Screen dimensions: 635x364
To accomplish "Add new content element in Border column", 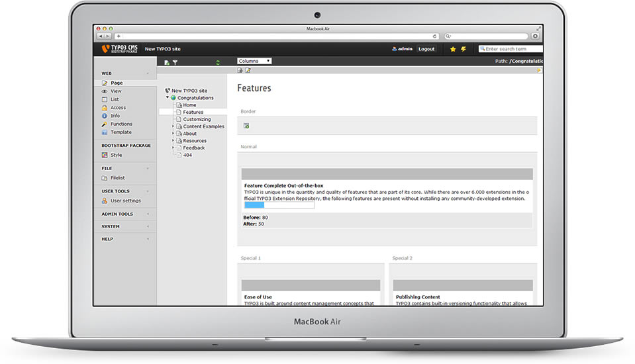I will [x=246, y=126].
